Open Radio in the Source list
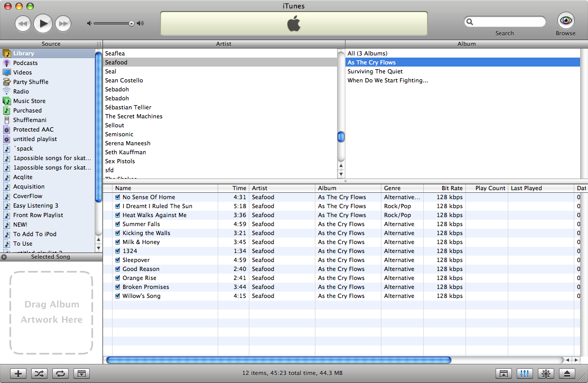The height and width of the screenshot is (383, 588). click(x=48, y=91)
